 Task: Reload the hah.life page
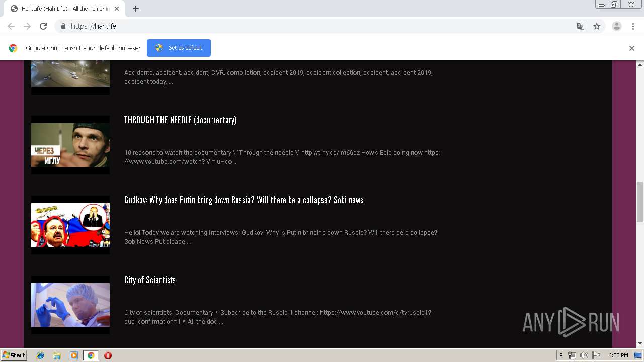(x=43, y=26)
